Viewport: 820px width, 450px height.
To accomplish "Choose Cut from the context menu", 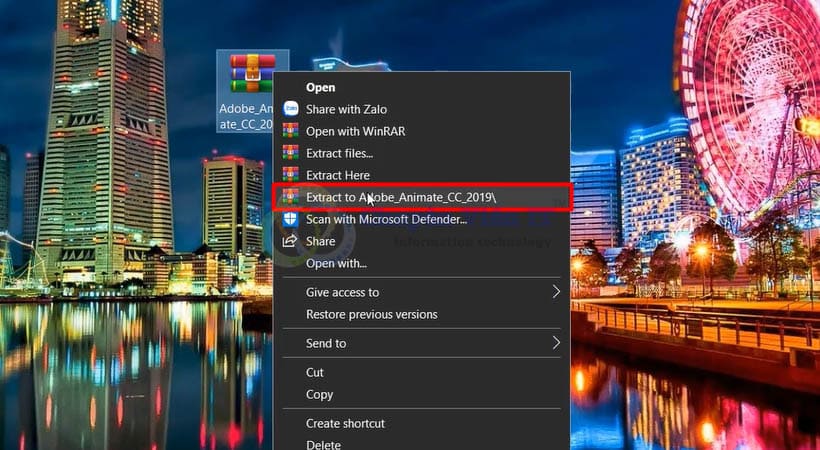I will [x=315, y=372].
